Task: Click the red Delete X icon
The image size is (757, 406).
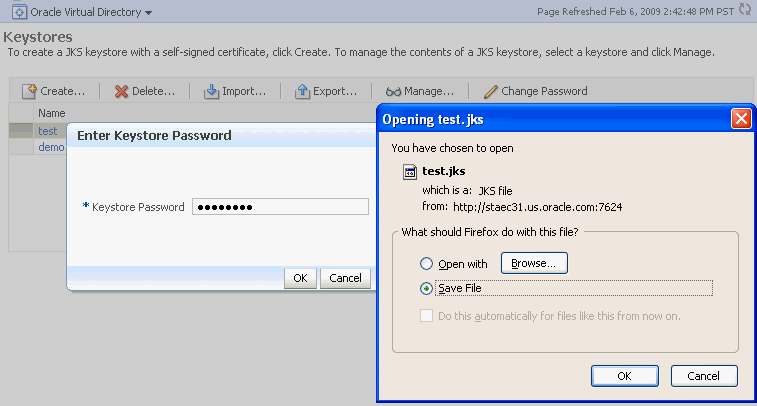Action: tap(121, 91)
